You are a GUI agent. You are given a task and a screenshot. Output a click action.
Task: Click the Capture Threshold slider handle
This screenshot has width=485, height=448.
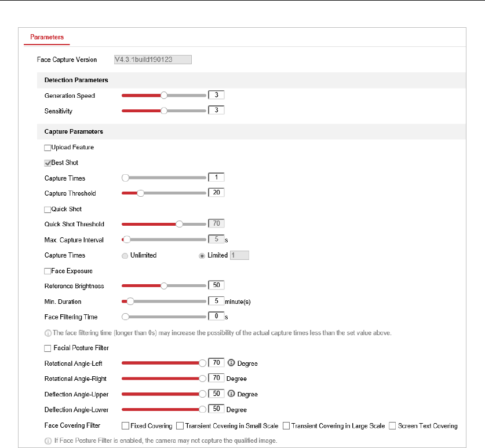(x=140, y=193)
